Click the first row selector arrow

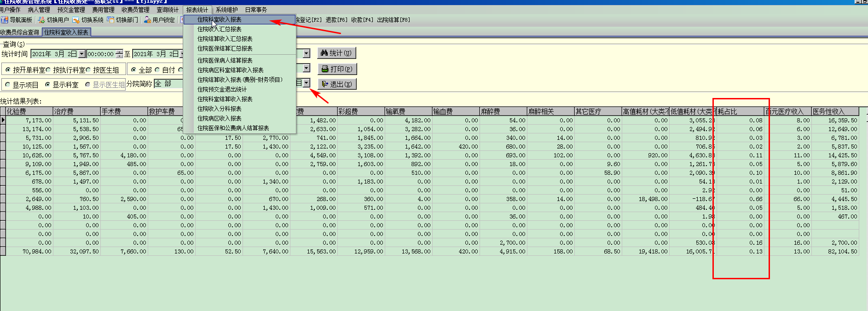click(x=3, y=120)
